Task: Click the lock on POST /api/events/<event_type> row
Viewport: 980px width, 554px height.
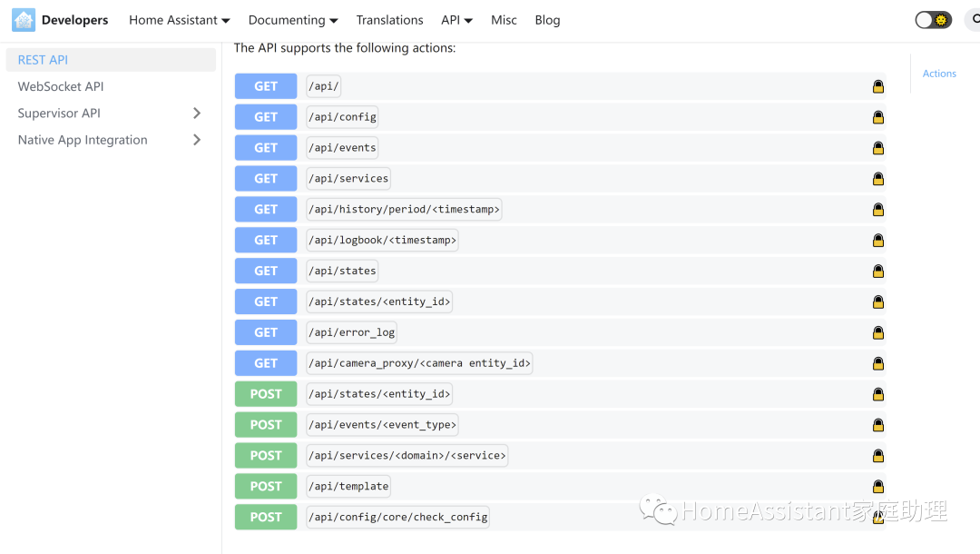Action: (x=878, y=424)
